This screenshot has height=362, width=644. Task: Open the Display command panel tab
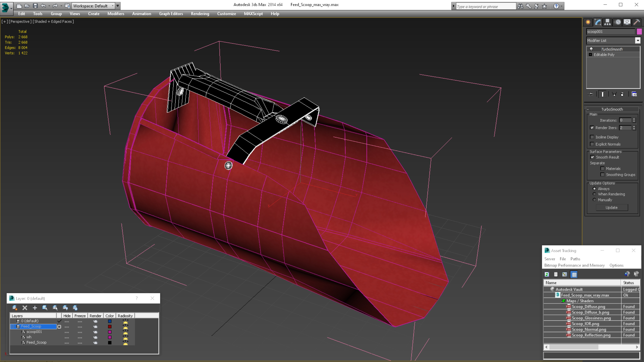tap(627, 22)
